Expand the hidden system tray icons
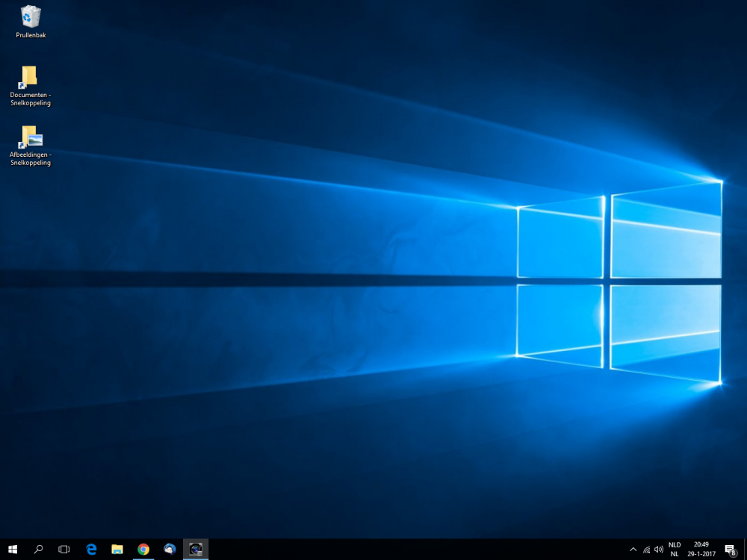The height and width of the screenshot is (560, 747). (x=633, y=550)
